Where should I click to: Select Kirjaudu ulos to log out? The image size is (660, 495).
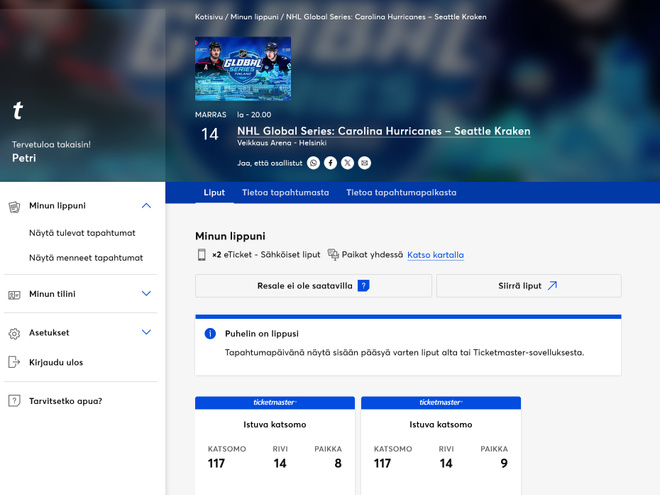56,362
